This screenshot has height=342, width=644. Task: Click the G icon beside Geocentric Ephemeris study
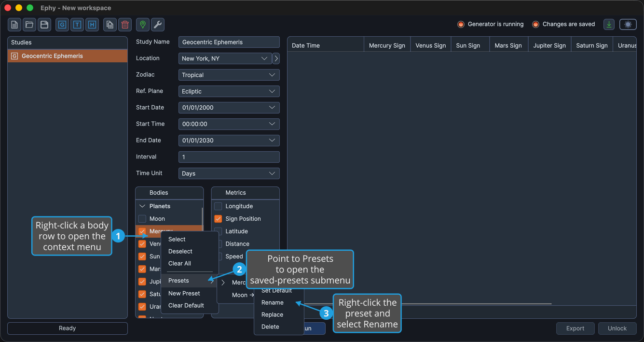14,56
